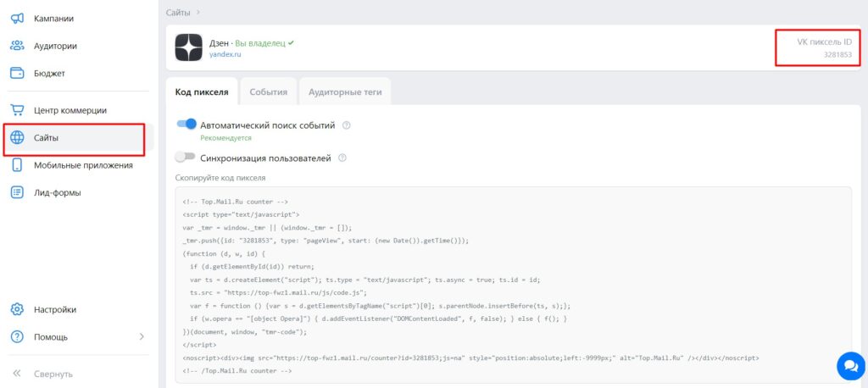Collapse the sidebar with Свернуть
Image resolution: width=868 pixels, height=388 pixels.
coord(53,374)
